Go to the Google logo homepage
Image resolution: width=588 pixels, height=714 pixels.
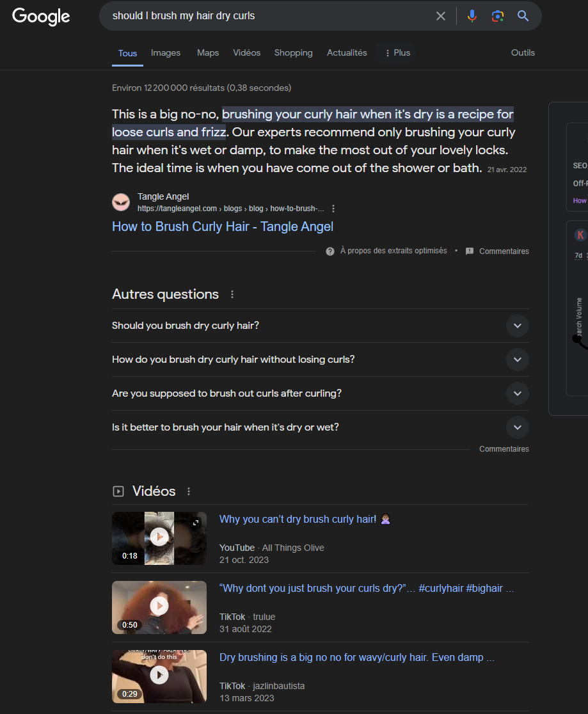(41, 17)
